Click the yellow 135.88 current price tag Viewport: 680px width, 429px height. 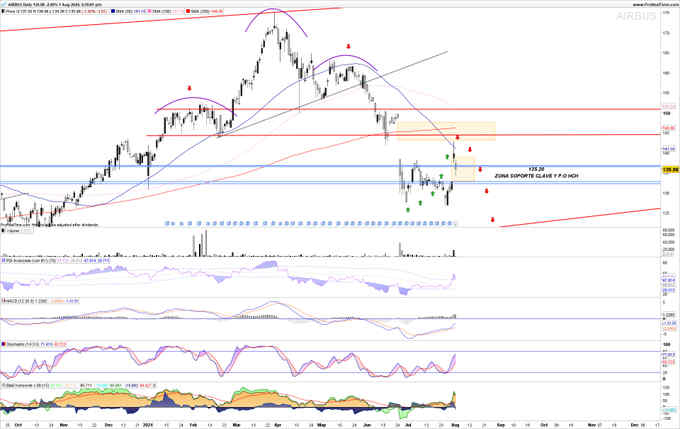670,170
